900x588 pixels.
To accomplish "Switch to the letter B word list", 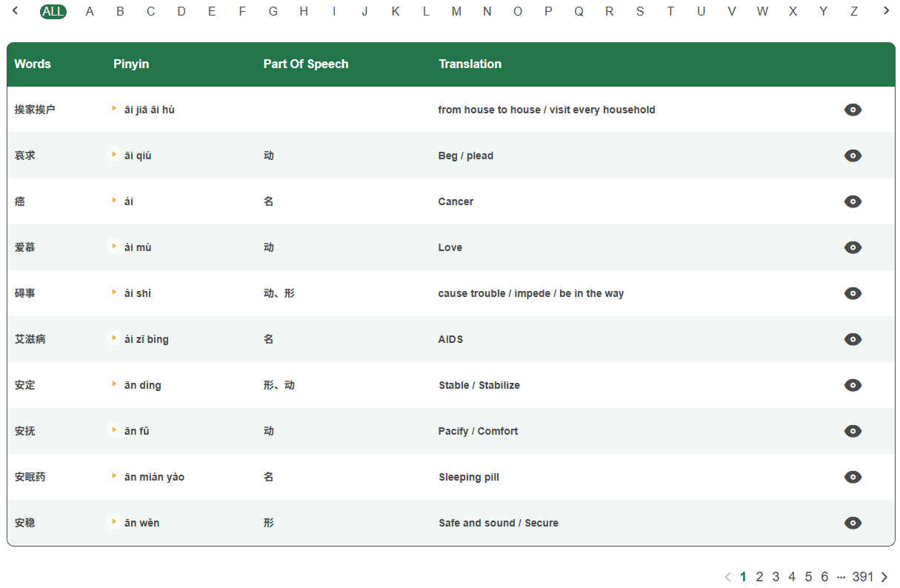I will tap(120, 11).
